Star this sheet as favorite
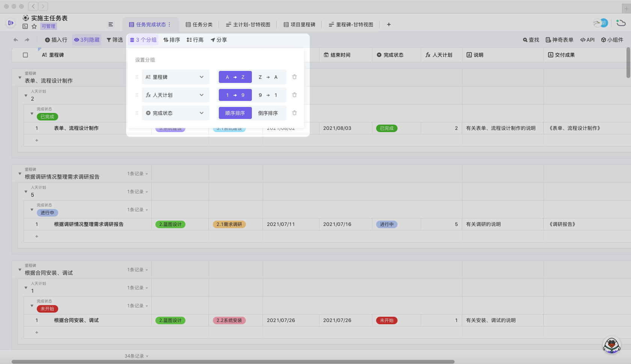631x364 pixels. click(34, 26)
